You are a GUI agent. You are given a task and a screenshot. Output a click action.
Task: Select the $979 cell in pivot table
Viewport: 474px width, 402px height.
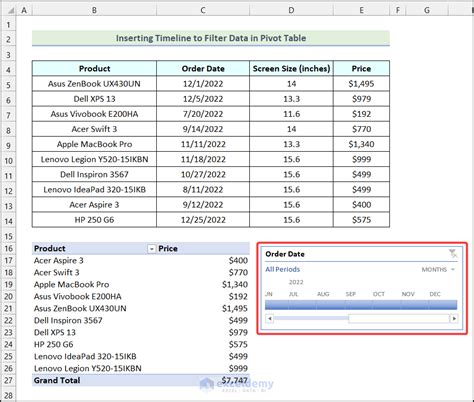click(203, 333)
